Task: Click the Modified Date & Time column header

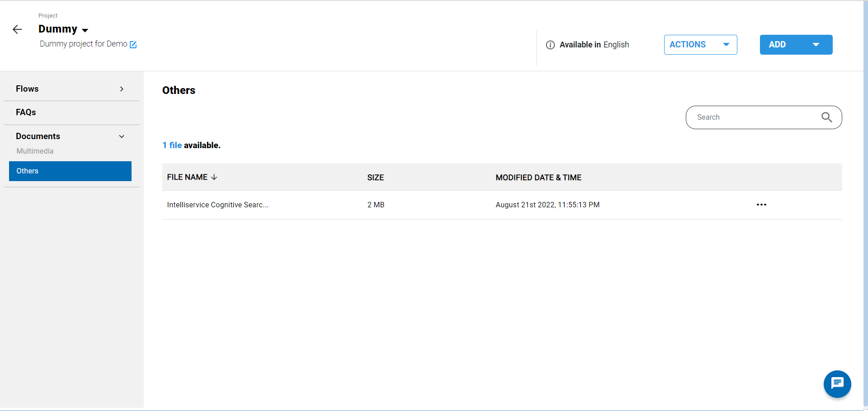Action: click(x=538, y=177)
